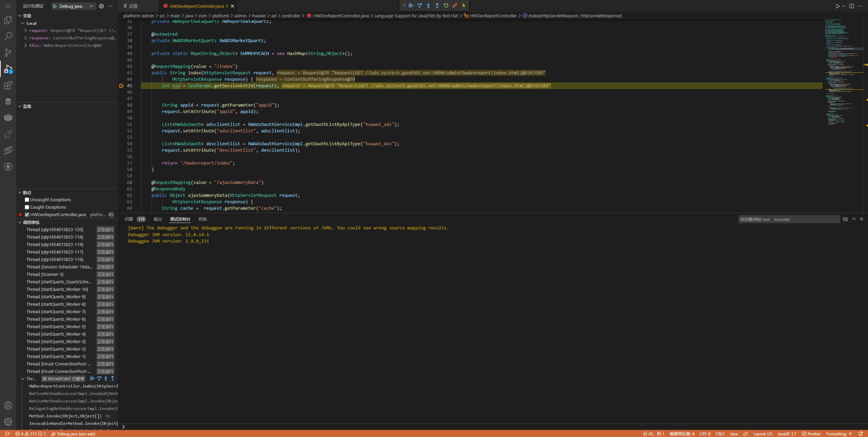This screenshot has height=437, width=868.
Task: Click Step Over in debug toolbar
Action: coord(419,5)
